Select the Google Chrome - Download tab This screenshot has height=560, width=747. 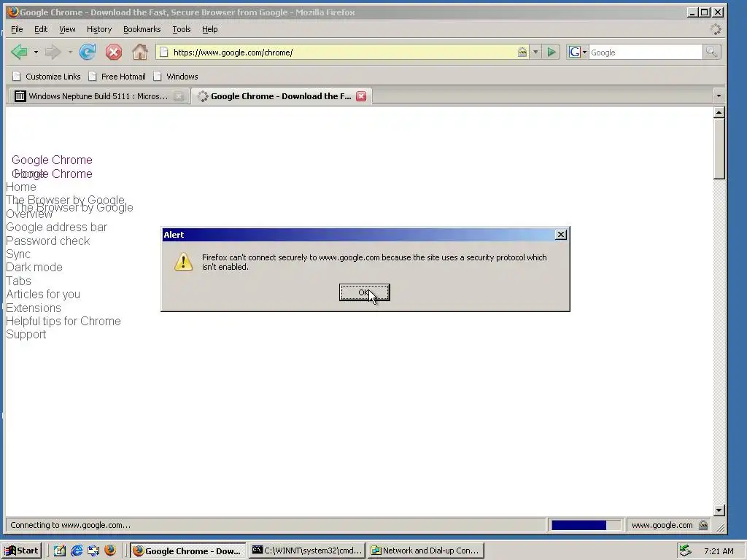click(281, 96)
